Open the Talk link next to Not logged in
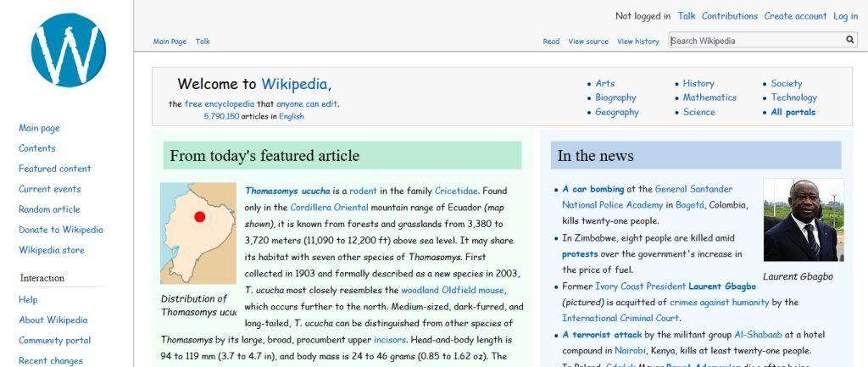The height and width of the screenshot is (367, 868). (x=687, y=16)
